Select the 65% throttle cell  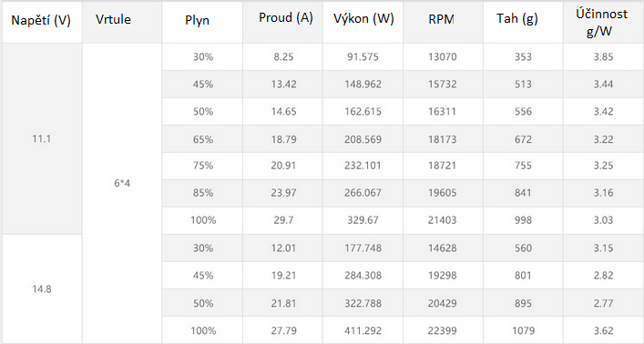click(202, 139)
